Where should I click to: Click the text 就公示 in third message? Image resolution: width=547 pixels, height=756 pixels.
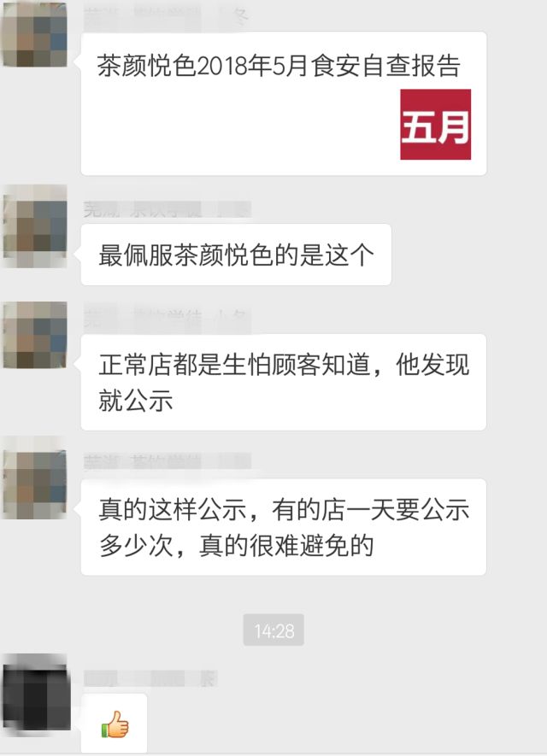[x=136, y=400]
